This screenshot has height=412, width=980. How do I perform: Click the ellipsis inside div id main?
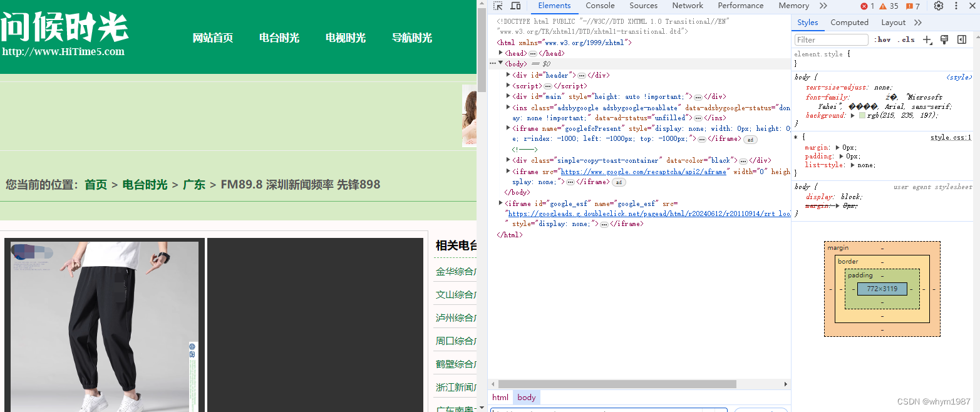coord(698,97)
